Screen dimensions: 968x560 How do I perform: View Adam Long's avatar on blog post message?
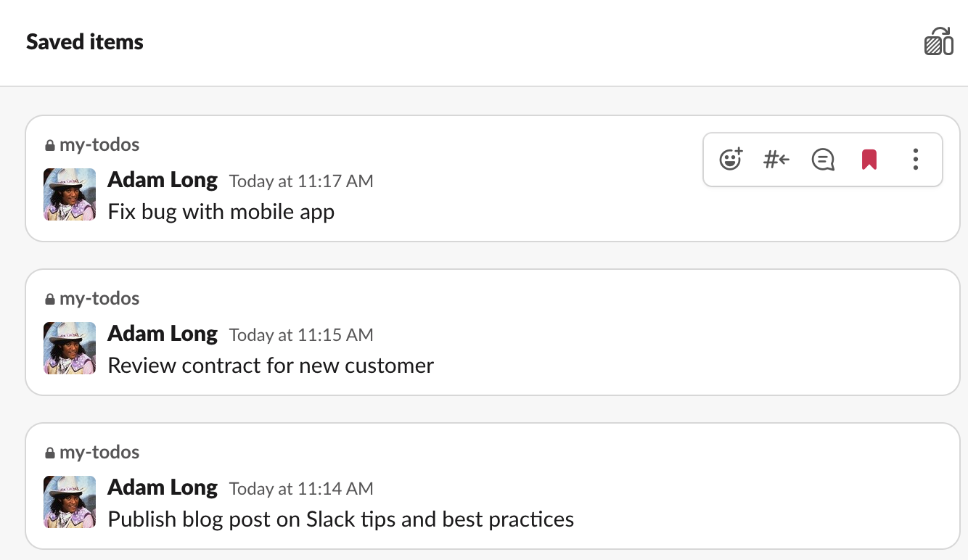coord(70,502)
